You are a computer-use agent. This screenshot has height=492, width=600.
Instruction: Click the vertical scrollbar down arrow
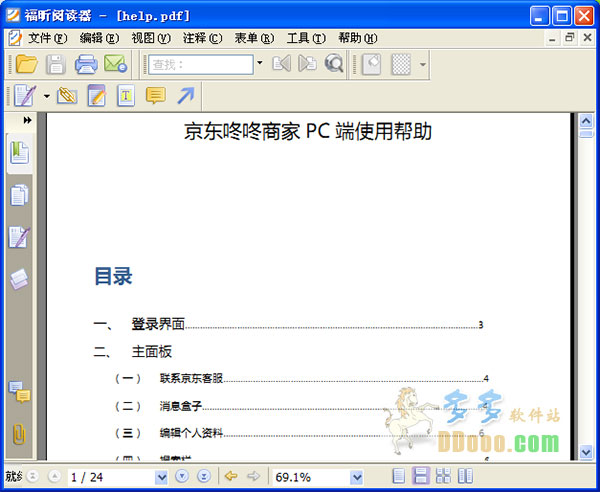[x=586, y=452]
